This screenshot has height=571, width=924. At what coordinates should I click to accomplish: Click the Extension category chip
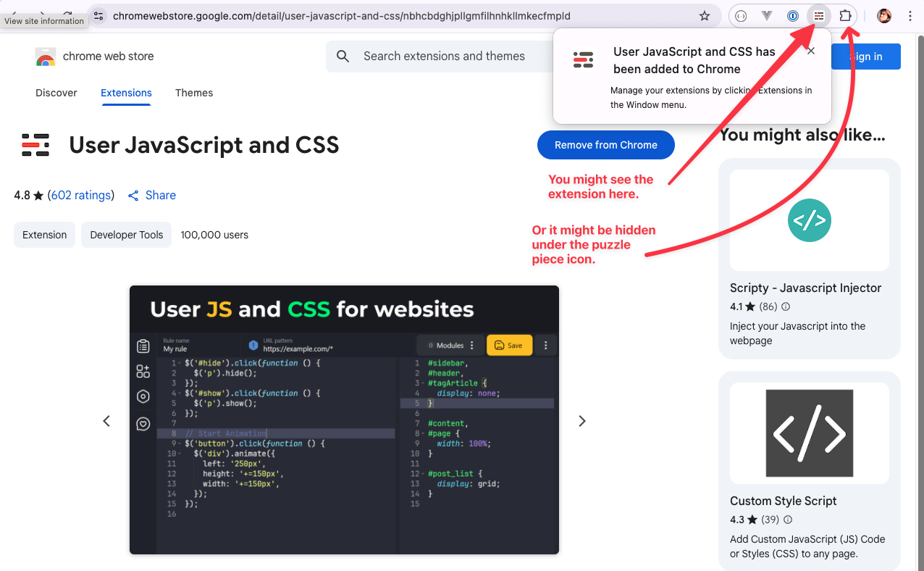[x=45, y=235]
